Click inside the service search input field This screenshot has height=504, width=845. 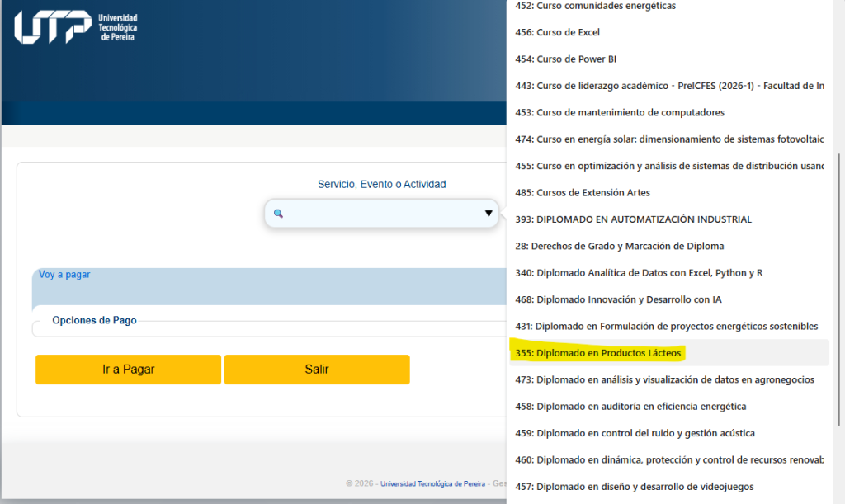[x=380, y=214]
